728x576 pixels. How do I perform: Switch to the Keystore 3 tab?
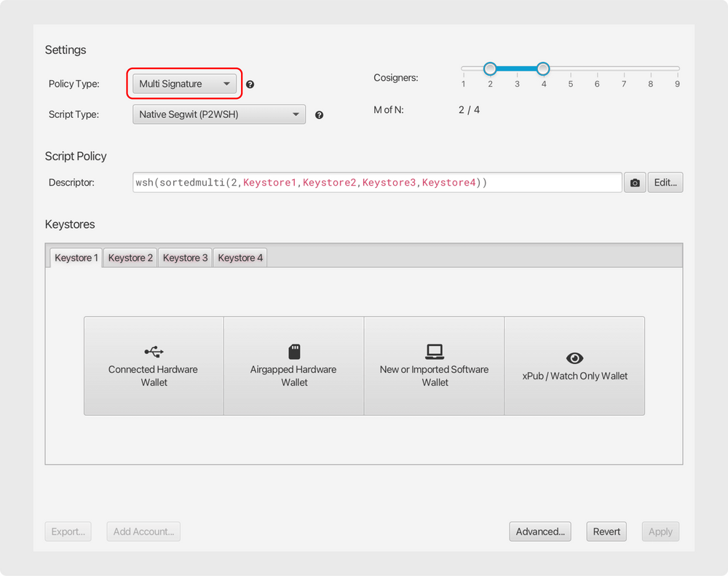point(185,258)
